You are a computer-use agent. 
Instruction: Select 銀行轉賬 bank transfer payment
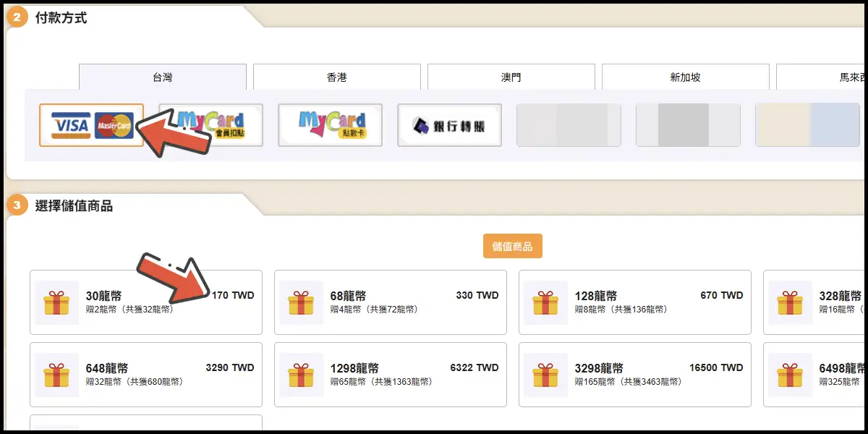[x=449, y=125]
